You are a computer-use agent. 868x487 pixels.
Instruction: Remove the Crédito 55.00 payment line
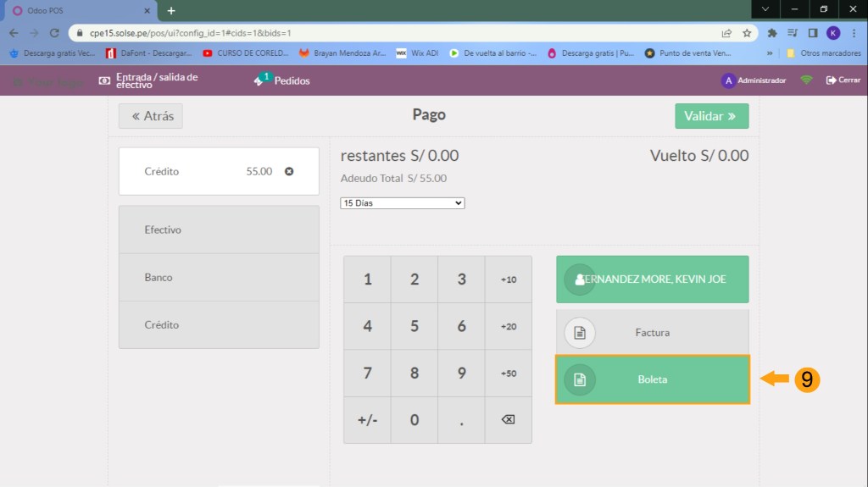click(x=289, y=171)
